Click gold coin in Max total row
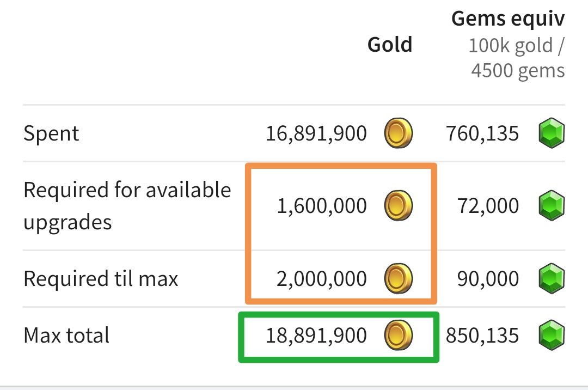 tap(399, 335)
